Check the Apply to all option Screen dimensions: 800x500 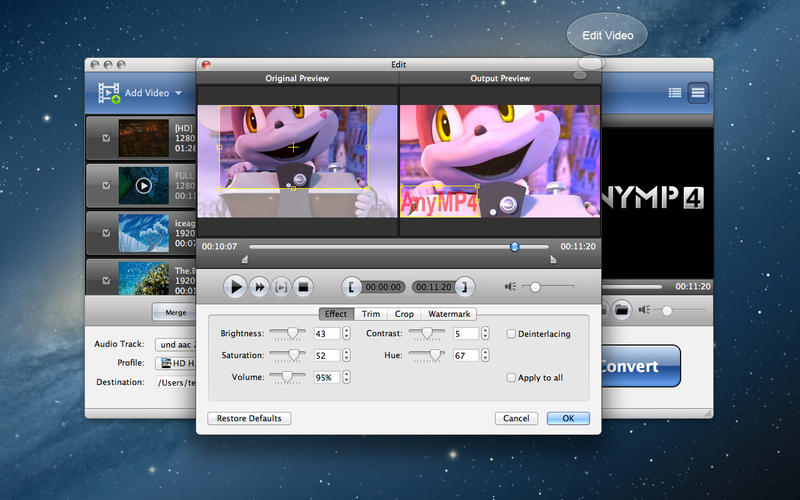pyautogui.click(x=511, y=378)
